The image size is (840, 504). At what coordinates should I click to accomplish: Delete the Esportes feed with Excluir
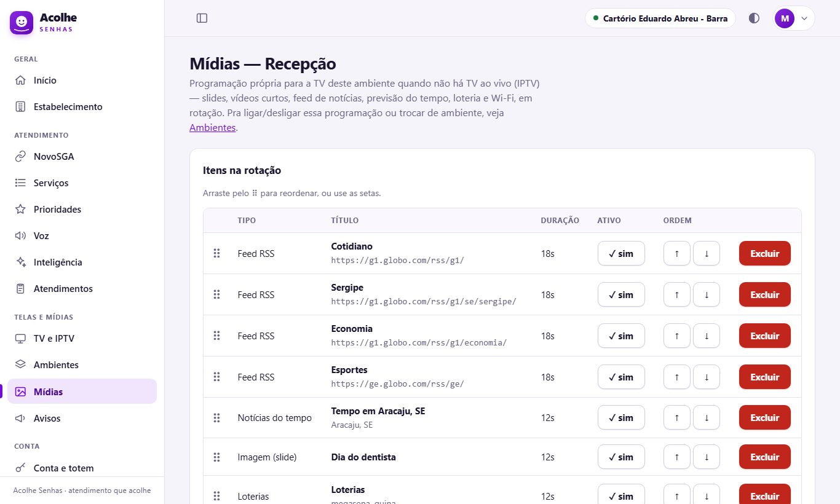(x=765, y=377)
